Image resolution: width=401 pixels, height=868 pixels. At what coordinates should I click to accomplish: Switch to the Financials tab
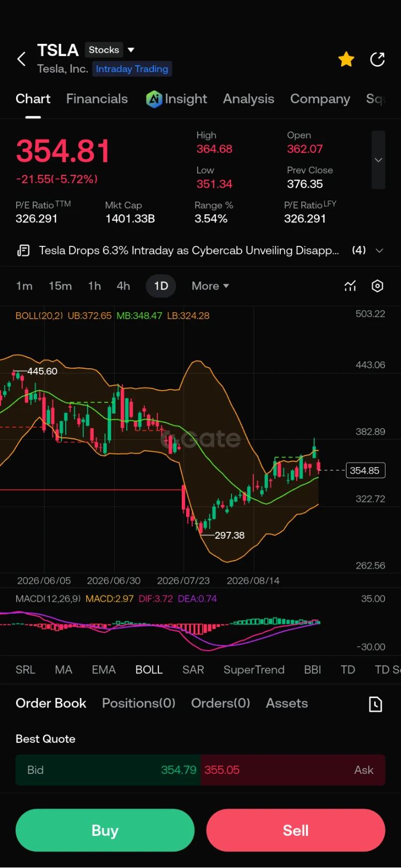(97, 99)
